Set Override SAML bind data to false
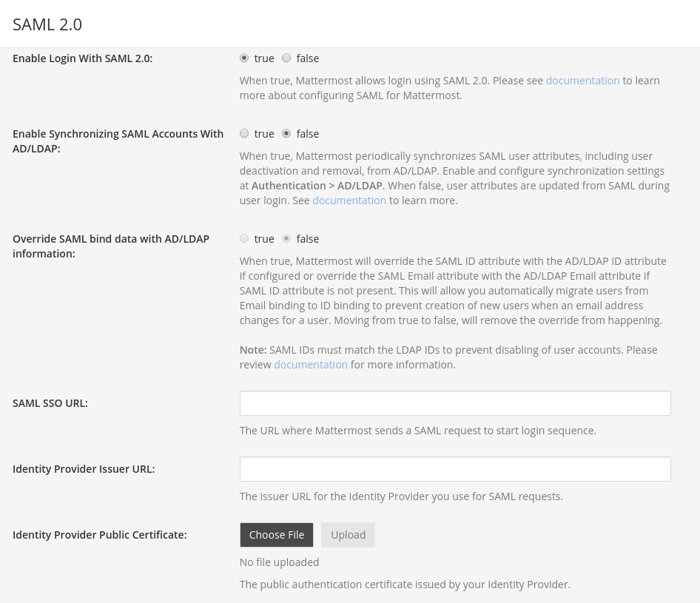700x603 pixels. (286, 238)
